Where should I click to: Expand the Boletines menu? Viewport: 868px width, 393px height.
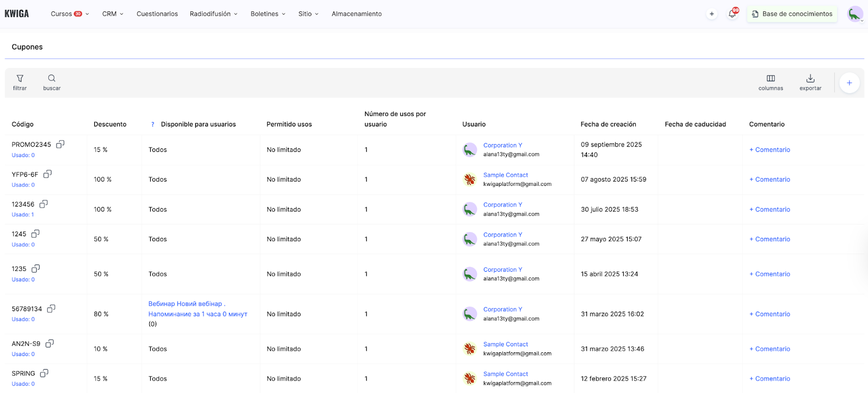(267, 14)
